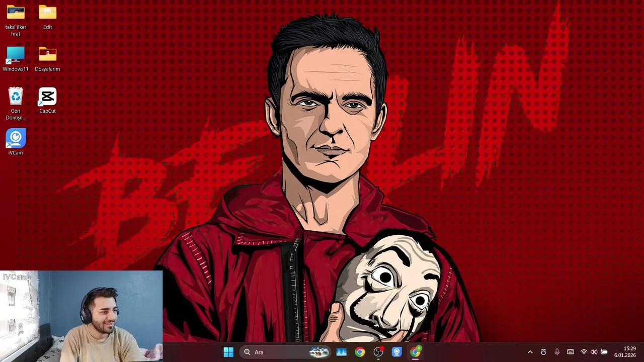This screenshot has height=362, width=644.
Task: Select the Geri Dönüşüm recycle bin icon
Action: [x=16, y=104]
